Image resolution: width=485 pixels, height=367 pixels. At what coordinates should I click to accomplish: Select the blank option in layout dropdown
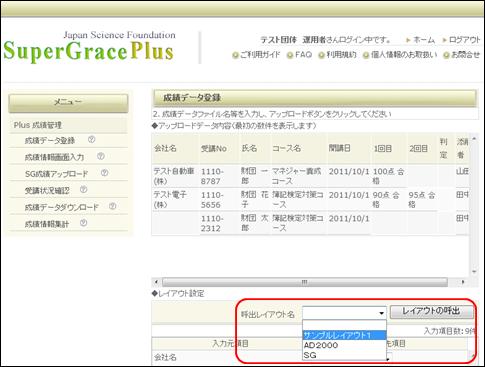pyautogui.click(x=344, y=326)
